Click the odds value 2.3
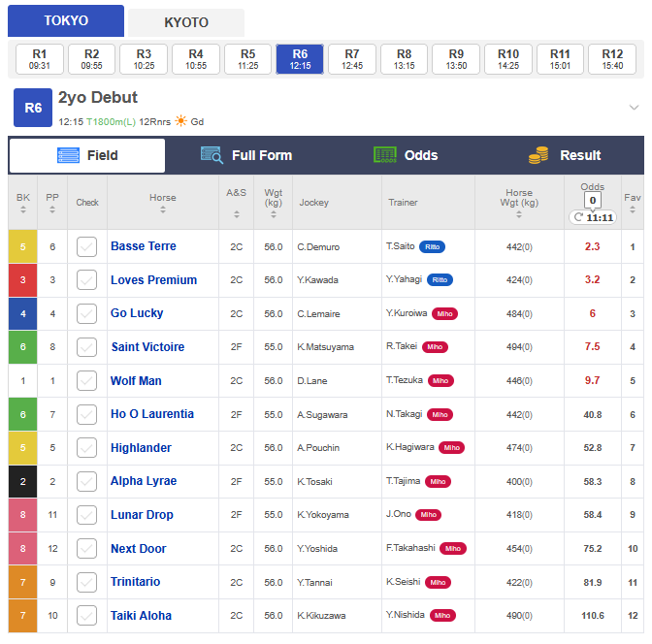The height and width of the screenshot is (644, 652). pyautogui.click(x=592, y=246)
